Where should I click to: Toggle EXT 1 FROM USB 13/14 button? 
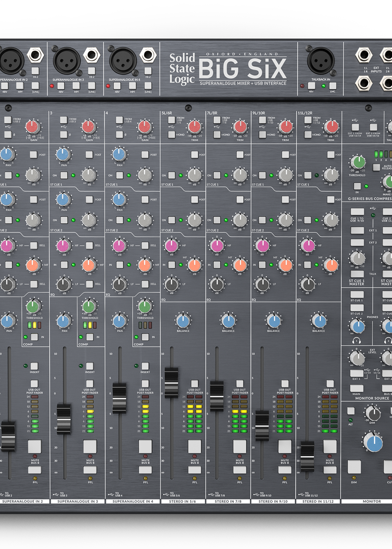[x=355, y=127]
